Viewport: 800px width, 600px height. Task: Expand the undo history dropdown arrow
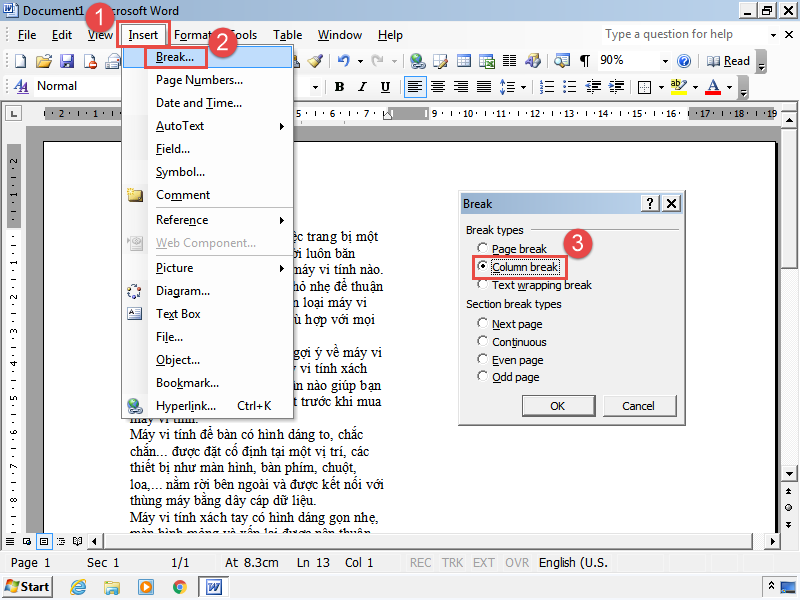[x=360, y=61]
